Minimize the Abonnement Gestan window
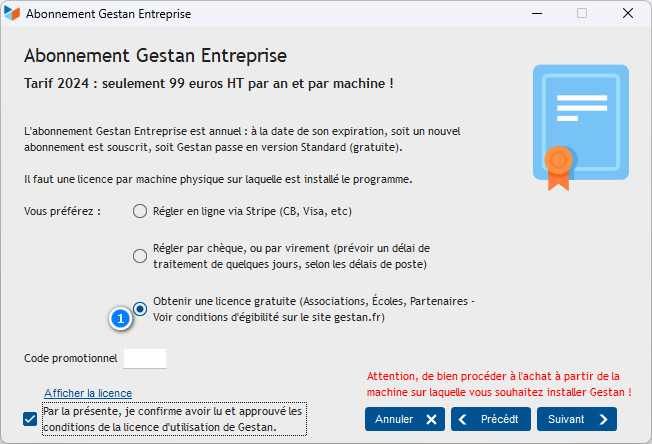The image size is (652, 444). [535, 15]
